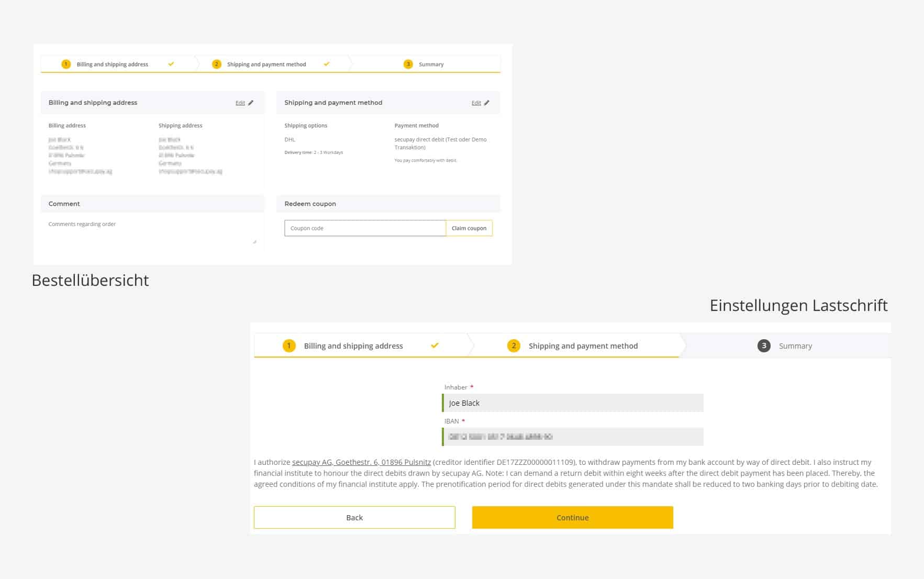Click the IBAN input field
This screenshot has height=579, width=924.
pos(573,437)
